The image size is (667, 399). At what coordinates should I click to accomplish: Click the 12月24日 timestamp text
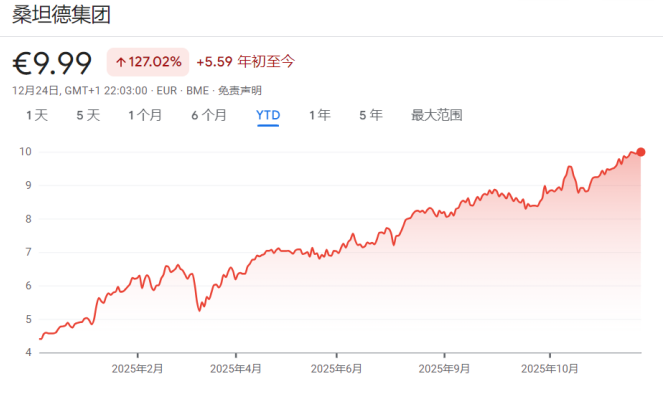[x=80, y=91]
